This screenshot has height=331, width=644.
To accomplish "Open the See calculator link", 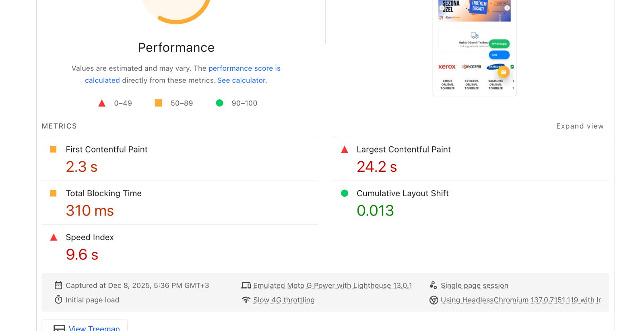I will point(241,80).
